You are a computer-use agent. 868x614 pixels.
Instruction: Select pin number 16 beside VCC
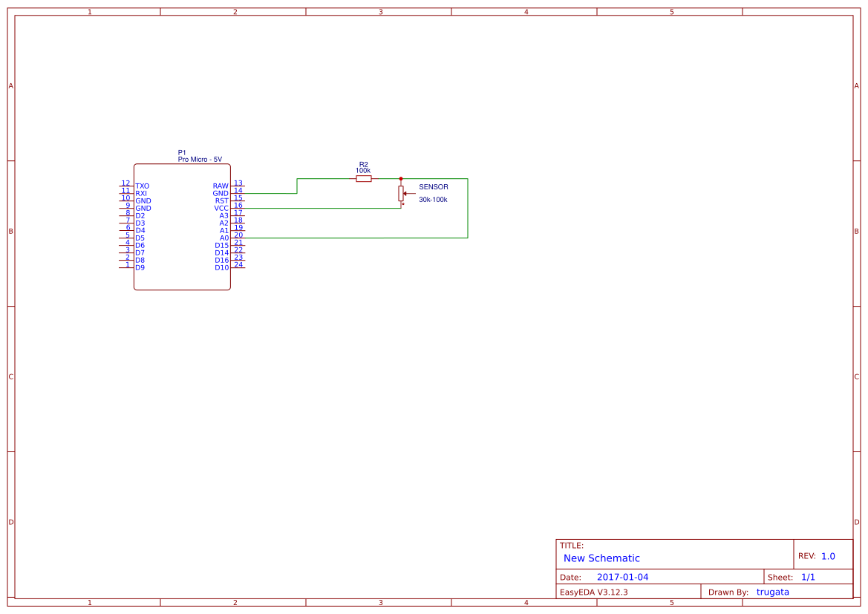pos(238,205)
